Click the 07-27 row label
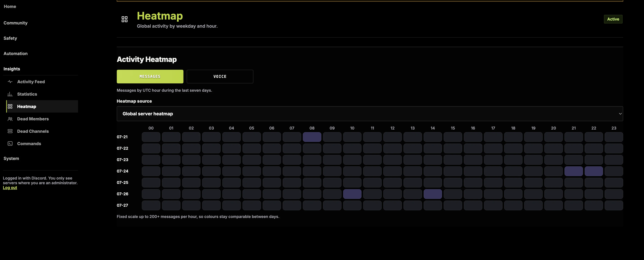 (x=122, y=205)
